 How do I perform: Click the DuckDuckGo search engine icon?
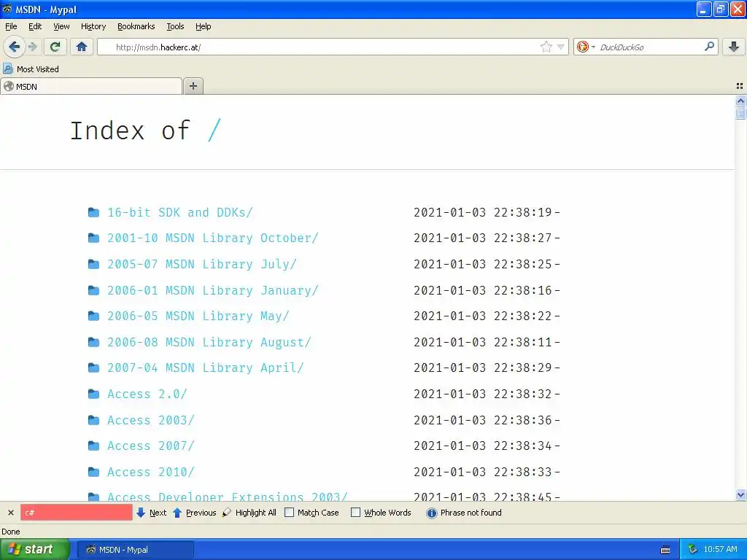(x=582, y=47)
